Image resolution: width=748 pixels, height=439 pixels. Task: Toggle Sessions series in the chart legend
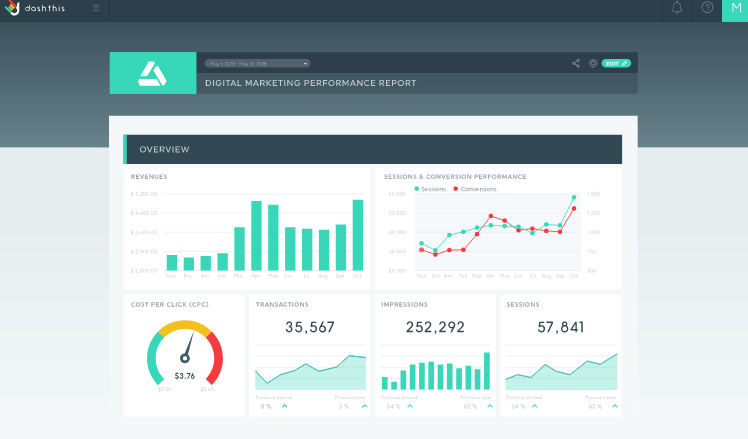(430, 189)
